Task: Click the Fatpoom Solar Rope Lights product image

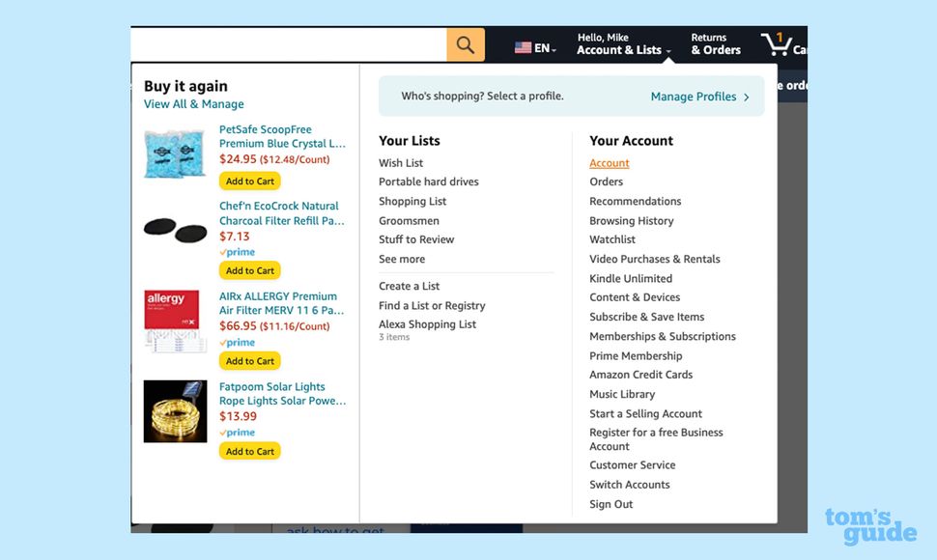Action: [x=174, y=410]
